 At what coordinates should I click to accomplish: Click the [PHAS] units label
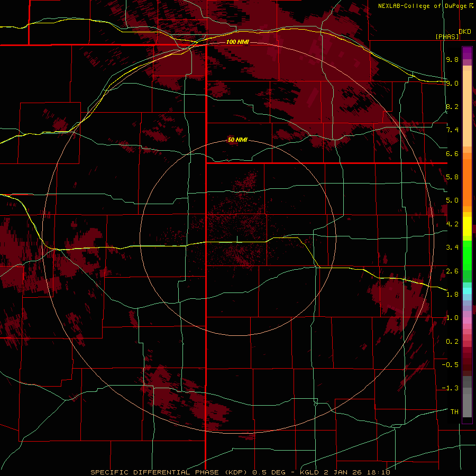pyautogui.click(x=447, y=36)
